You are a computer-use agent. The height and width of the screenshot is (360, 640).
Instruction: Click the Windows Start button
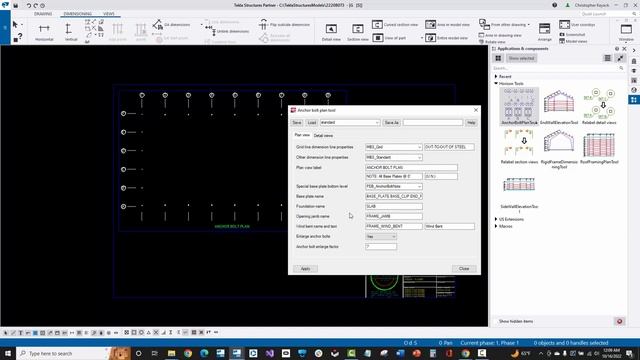8,353
